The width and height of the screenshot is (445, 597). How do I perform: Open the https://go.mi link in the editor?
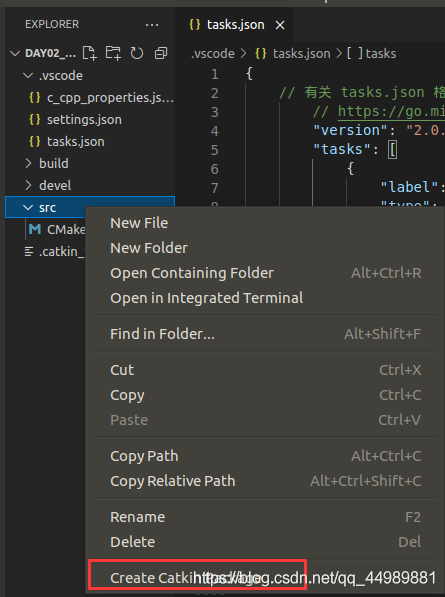pyautogui.click(x=391, y=112)
